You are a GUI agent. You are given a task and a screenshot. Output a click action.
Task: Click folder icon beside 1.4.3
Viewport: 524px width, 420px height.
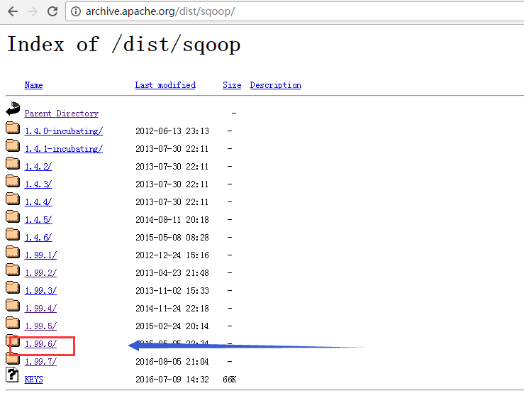pos(13,181)
